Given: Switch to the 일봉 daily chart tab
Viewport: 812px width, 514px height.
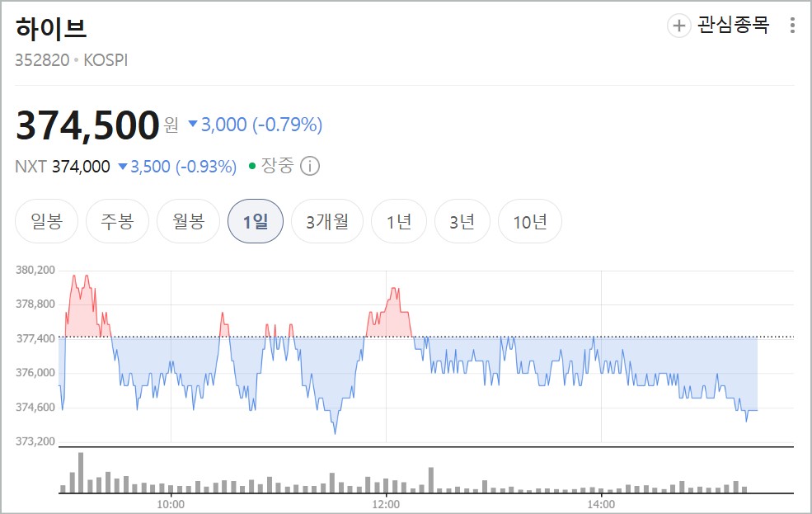Looking at the screenshot, I should coord(46,220).
